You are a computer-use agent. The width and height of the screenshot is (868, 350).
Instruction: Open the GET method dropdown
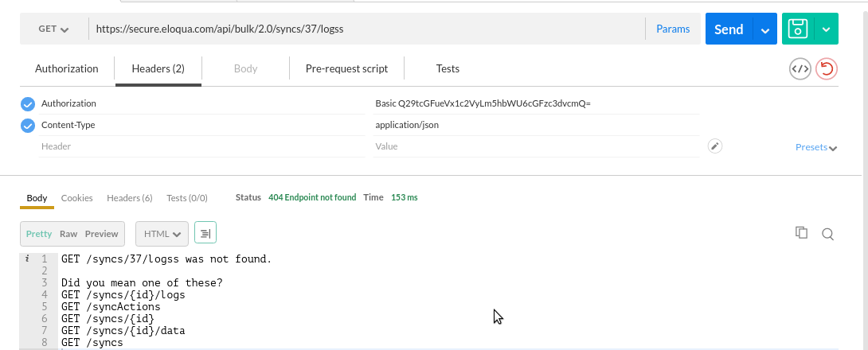(53, 29)
